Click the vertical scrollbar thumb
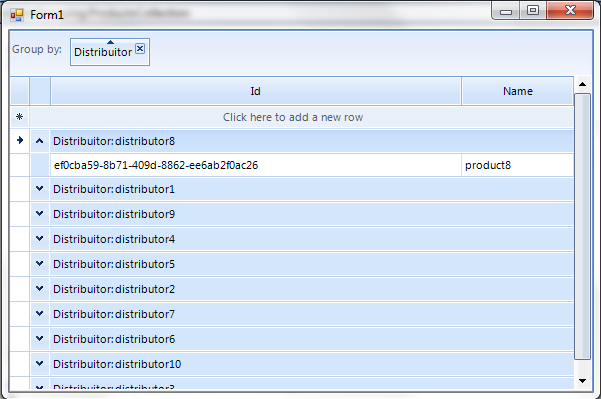This screenshot has height=399, width=601. 583,226
